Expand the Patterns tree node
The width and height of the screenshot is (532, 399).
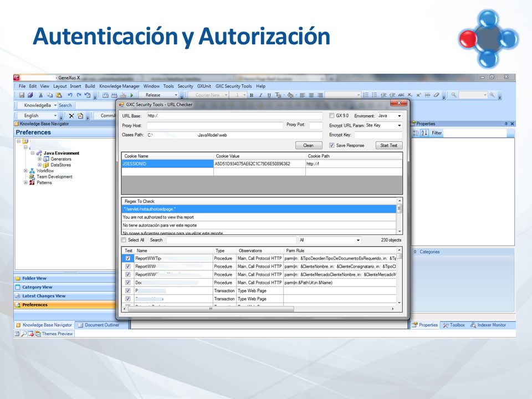[25, 182]
